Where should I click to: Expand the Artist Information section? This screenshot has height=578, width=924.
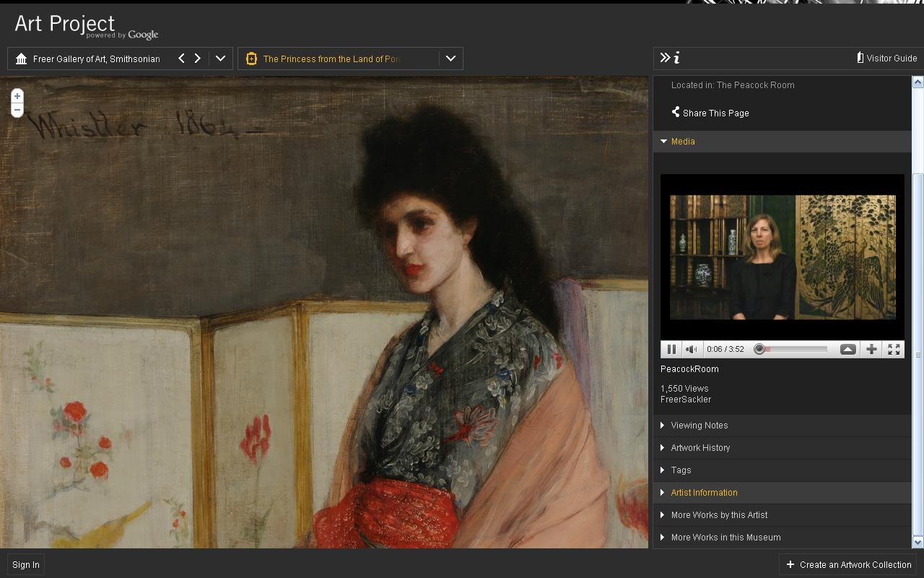(783, 493)
